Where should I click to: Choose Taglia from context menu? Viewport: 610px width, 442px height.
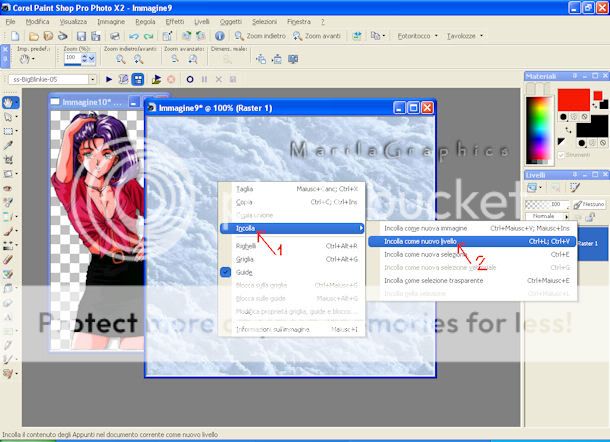pyautogui.click(x=292, y=189)
